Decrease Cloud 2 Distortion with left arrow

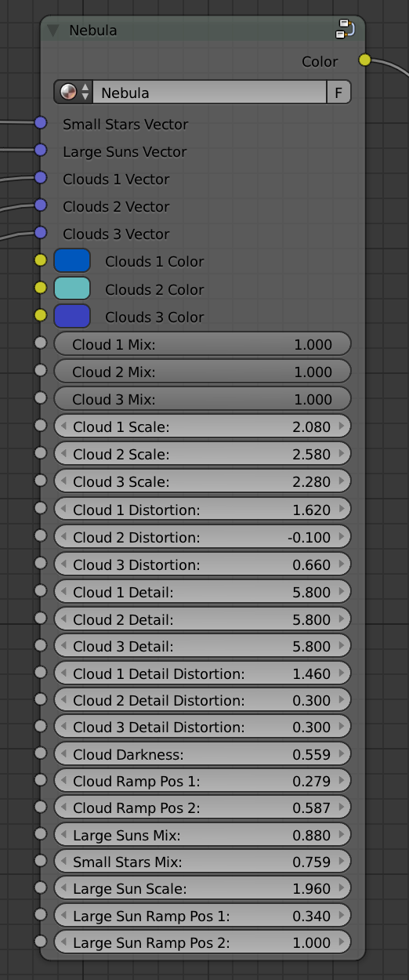[63, 537]
